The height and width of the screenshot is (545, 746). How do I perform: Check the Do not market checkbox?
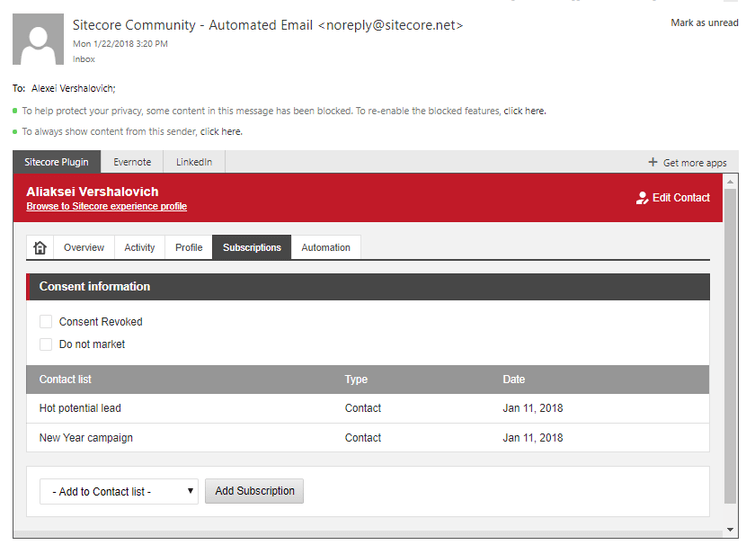point(46,344)
